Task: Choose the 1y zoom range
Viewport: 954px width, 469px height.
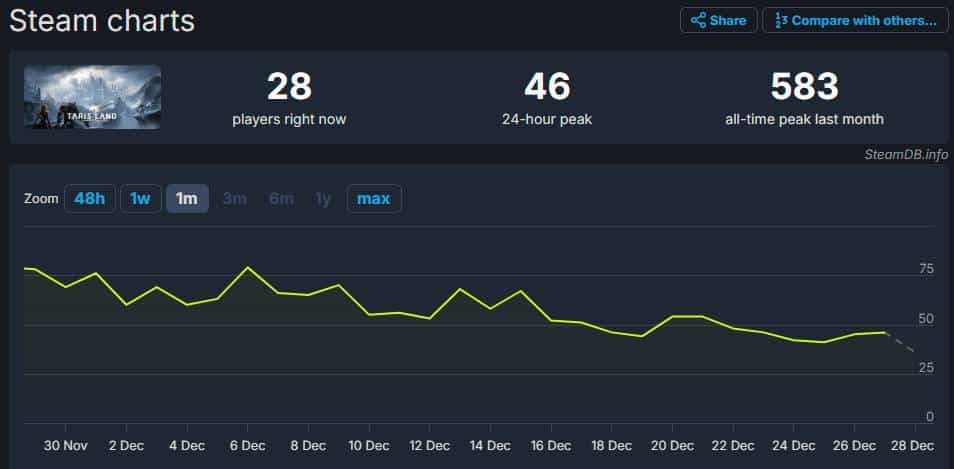Action: pyautogui.click(x=323, y=199)
